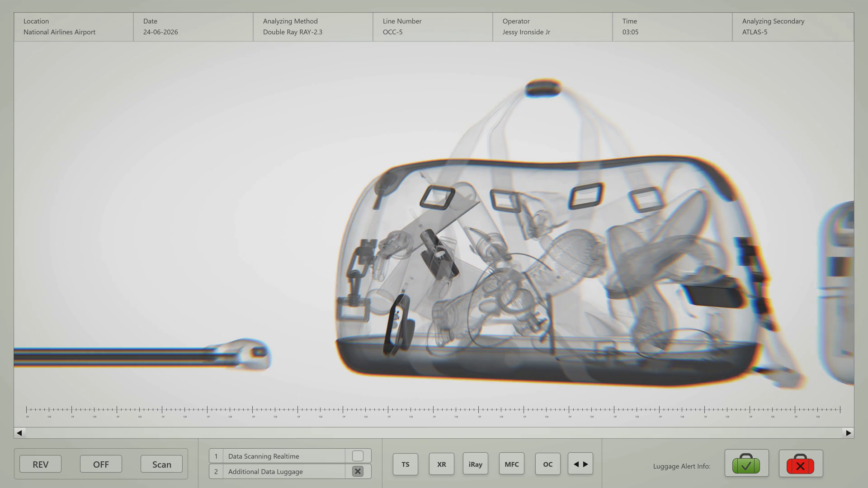Screen dimensions: 868x488
Task: Click the measurement ruler scale
Action: [x=434, y=410]
